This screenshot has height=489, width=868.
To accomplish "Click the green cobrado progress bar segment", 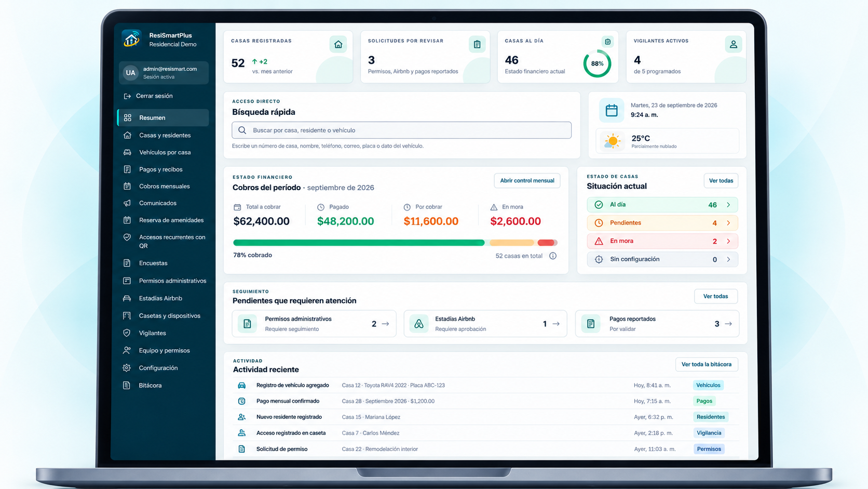I will click(359, 243).
